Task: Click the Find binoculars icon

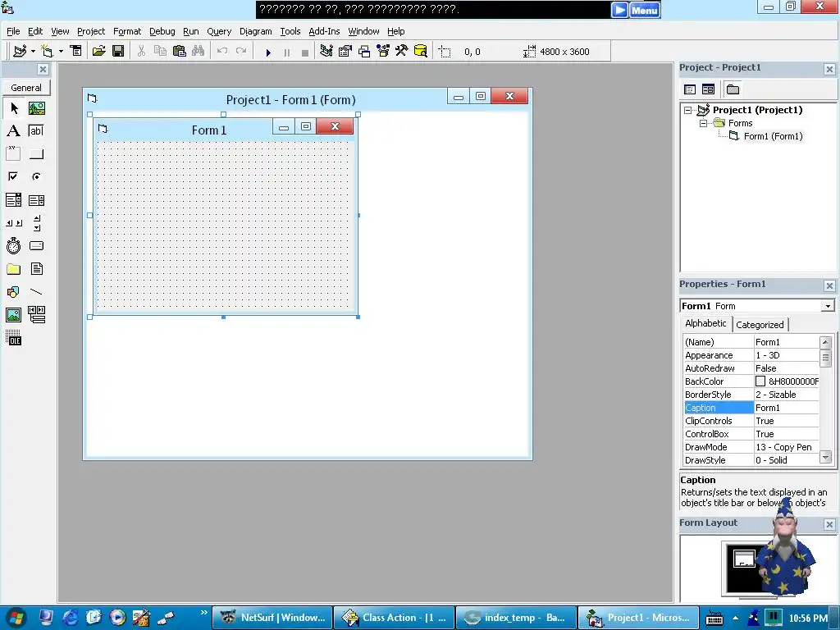Action: click(199, 52)
